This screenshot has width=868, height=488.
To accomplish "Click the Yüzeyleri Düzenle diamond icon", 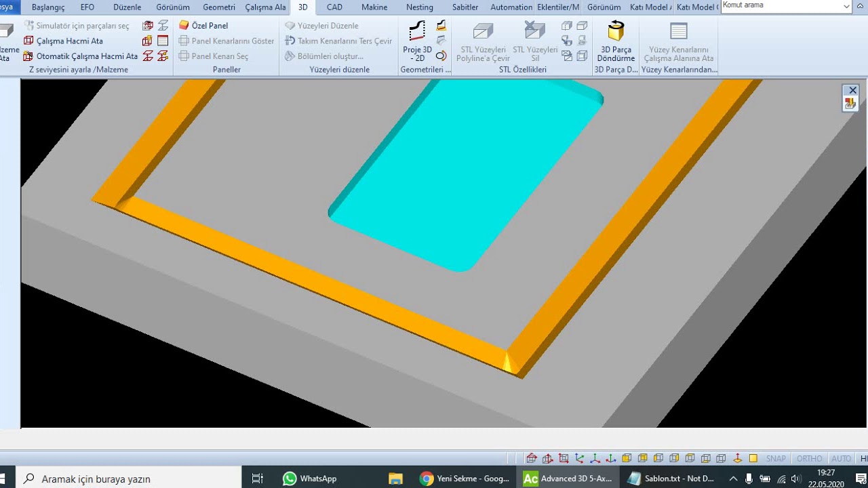I will [x=290, y=25].
